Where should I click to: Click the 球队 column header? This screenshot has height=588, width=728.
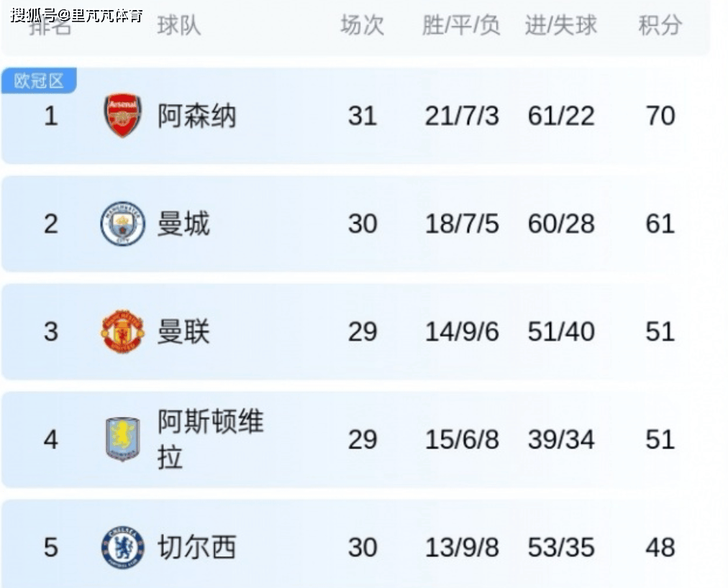pos(178,26)
